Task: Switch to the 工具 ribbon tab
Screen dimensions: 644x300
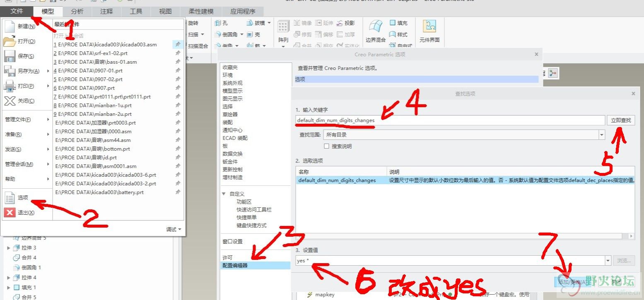Action: 136,11
